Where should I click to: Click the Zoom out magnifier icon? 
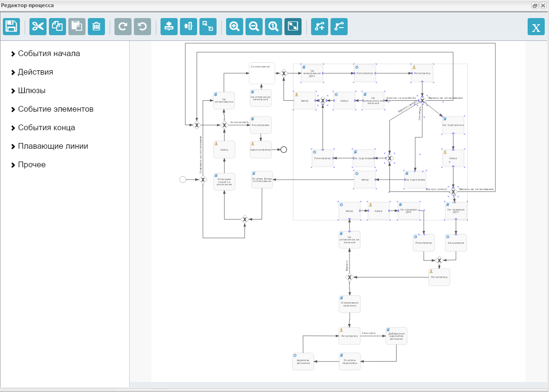coord(254,27)
